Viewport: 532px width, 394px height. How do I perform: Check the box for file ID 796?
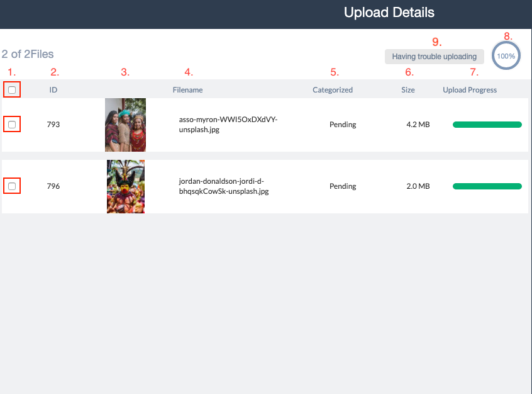12,186
